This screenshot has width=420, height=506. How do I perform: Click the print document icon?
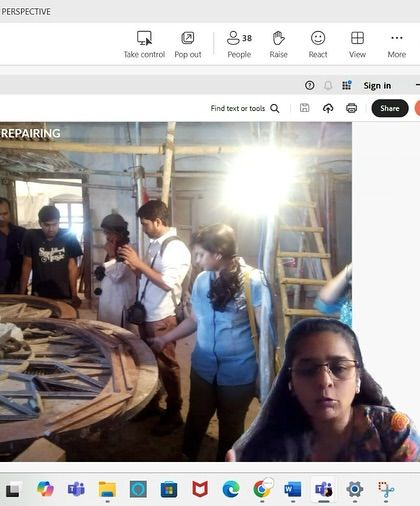[351, 108]
